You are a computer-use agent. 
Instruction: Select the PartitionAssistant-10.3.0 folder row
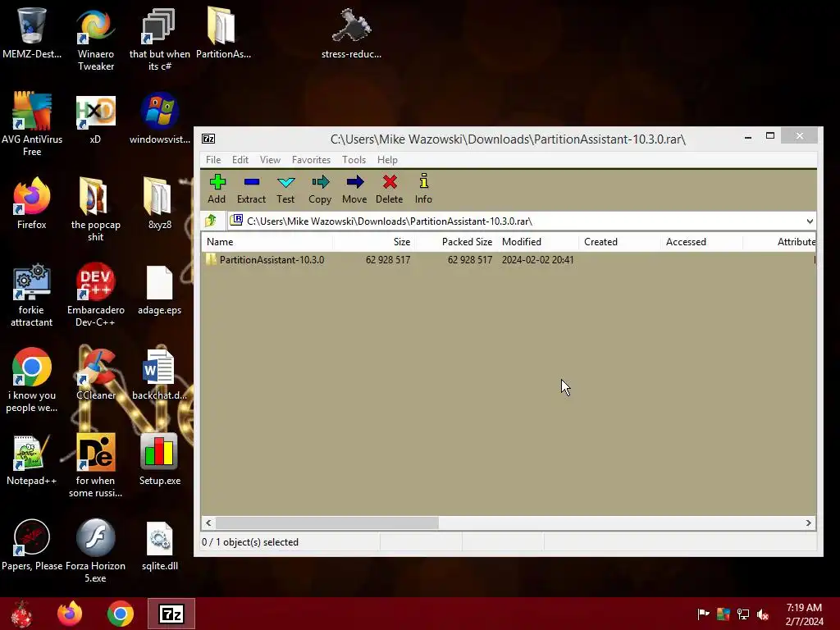pyautogui.click(x=508, y=260)
